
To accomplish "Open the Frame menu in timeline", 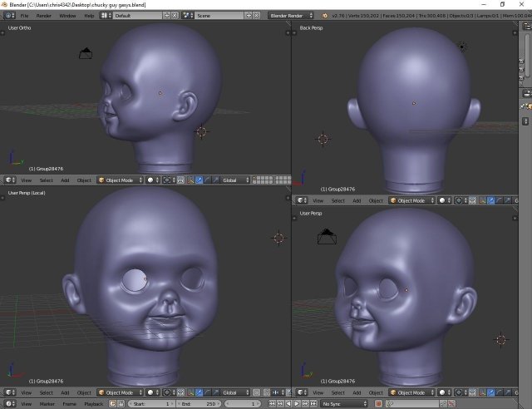I will click(69, 404).
